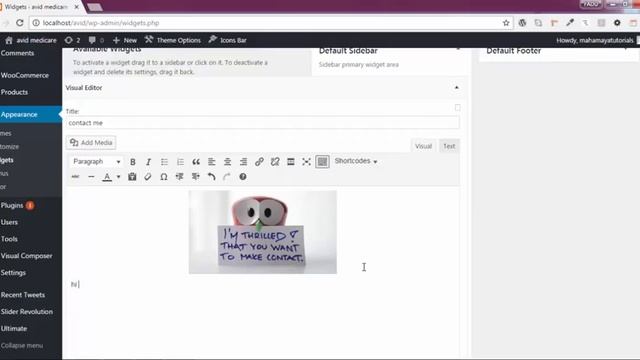640x360 pixels.
Task: Toggle bold formatting in editor toolbar
Action: click(133, 162)
